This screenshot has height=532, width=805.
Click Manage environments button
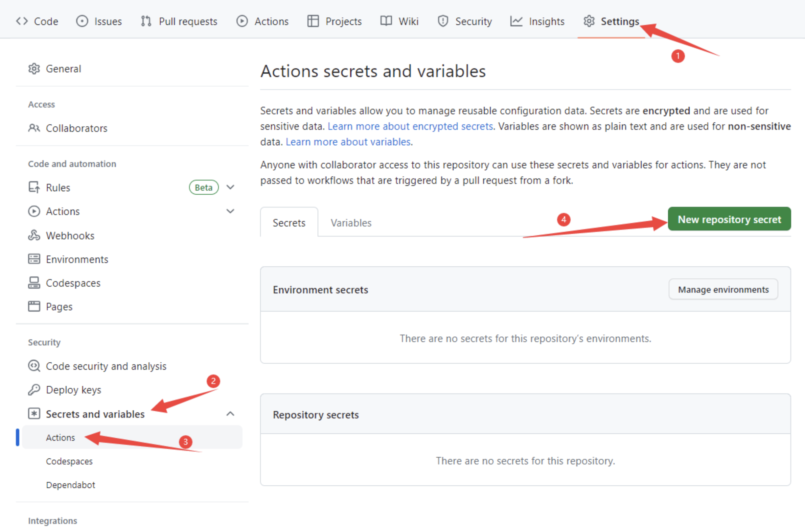click(x=723, y=289)
